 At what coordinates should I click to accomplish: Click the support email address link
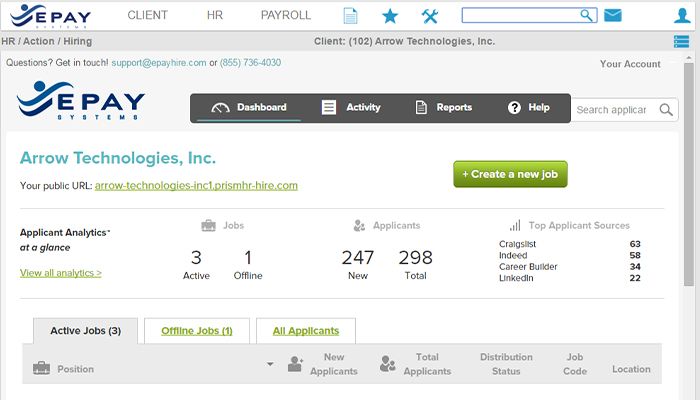(x=159, y=62)
